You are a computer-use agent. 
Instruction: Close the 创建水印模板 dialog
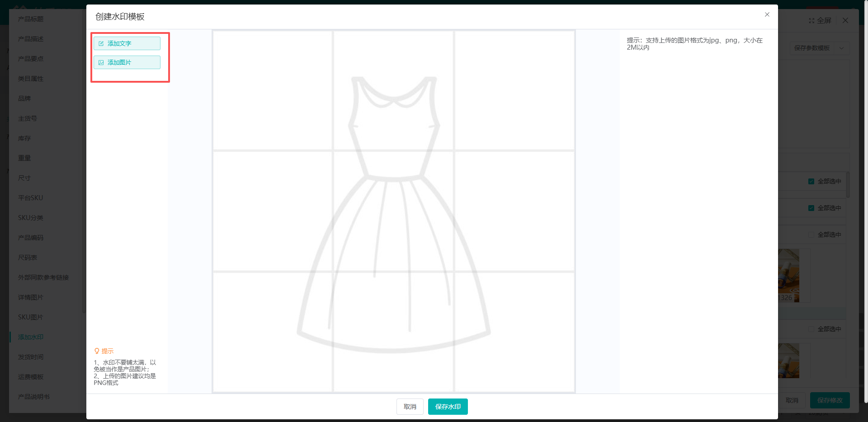click(767, 14)
